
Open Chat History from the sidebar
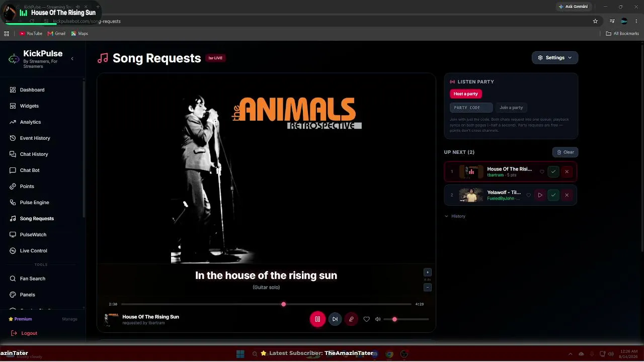34,154
